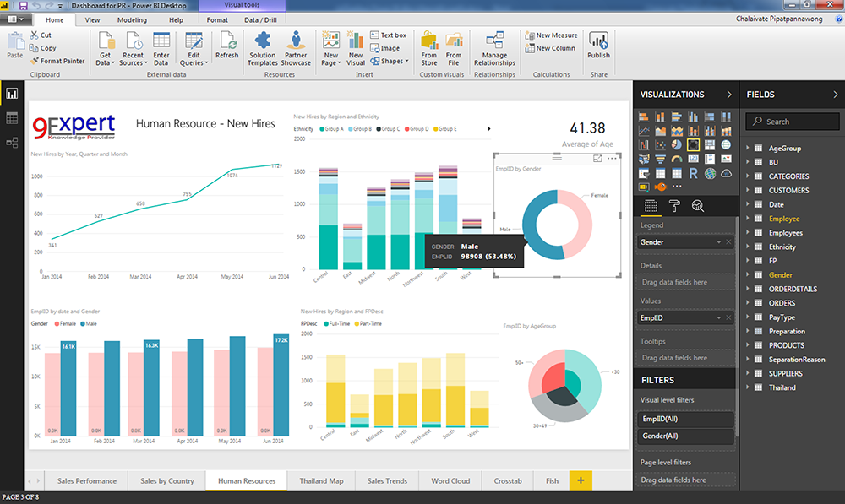Click the Enter Data ribbon icon
845x504 pixels.
[x=161, y=48]
